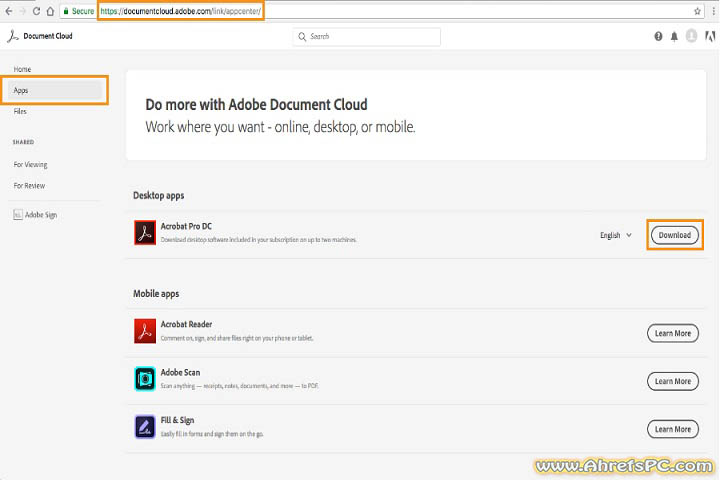The height and width of the screenshot is (480, 720).
Task: Click the Adobe Sign icon
Action: (18, 215)
